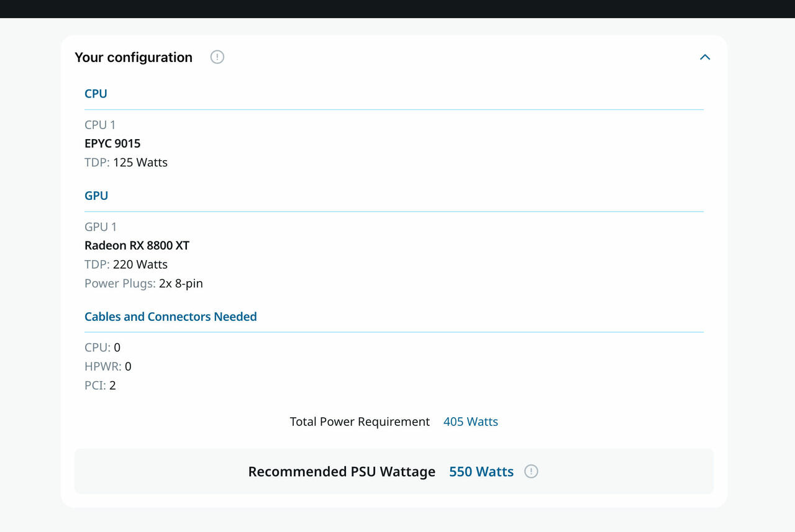This screenshot has width=795, height=532.
Task: Click the CPU 1 label
Action: [x=100, y=125]
